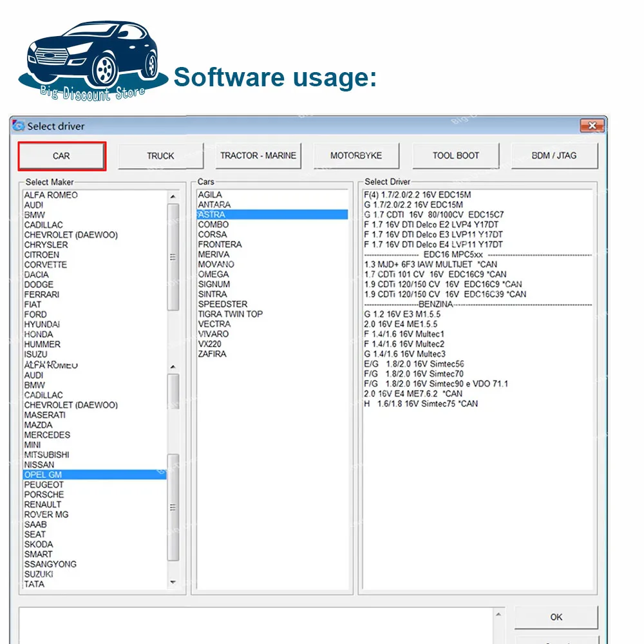Select driver 1.9 CDTi 120/150 CV EDC16C39 *CAN
The width and height of the screenshot is (644, 644).
pyautogui.click(x=445, y=294)
